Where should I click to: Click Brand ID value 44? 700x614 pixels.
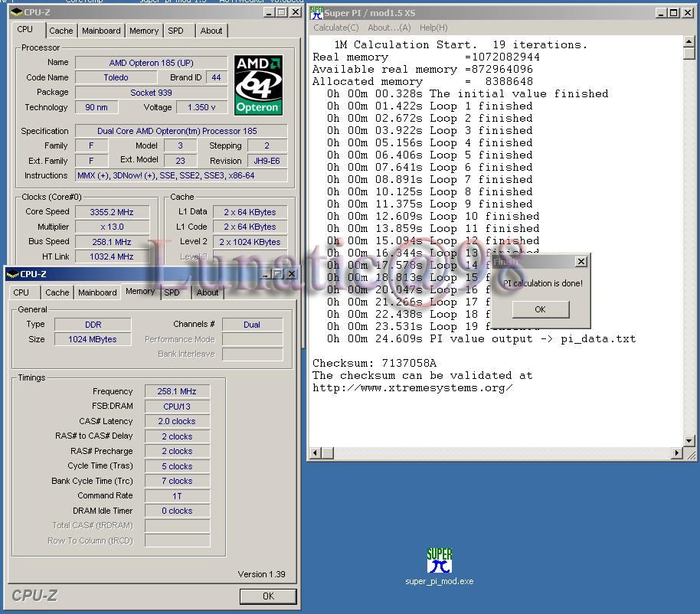(217, 77)
